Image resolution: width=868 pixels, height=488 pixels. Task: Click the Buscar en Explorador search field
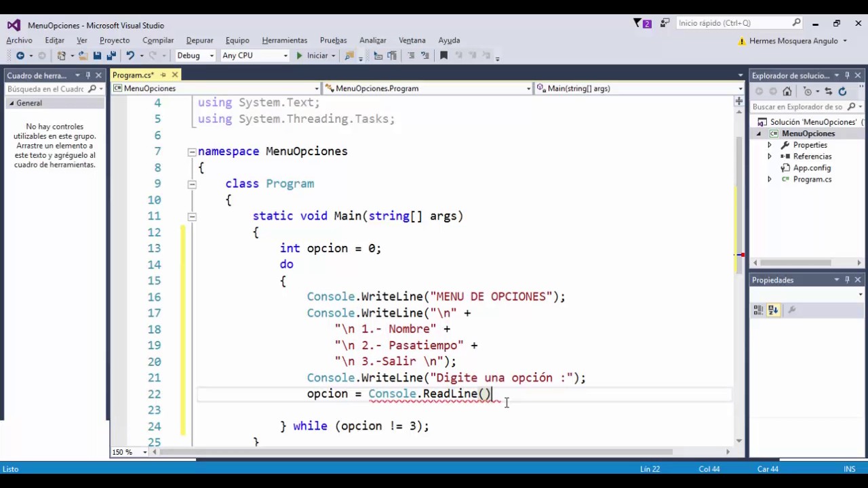click(x=797, y=106)
